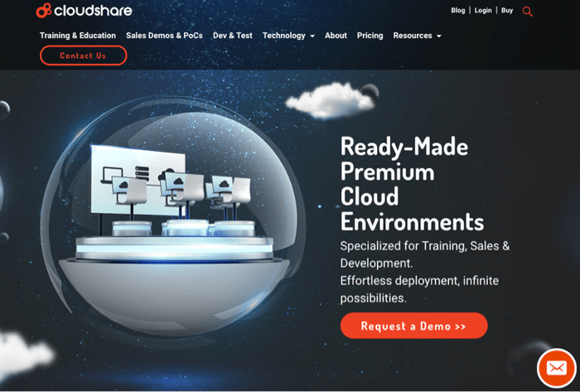Open Training & Education menu item
Screen dimensions: 580x392
click(78, 36)
